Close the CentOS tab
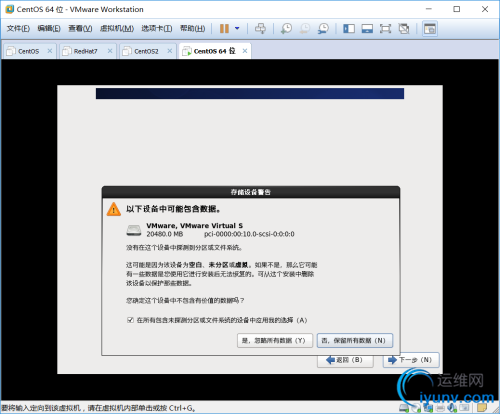 (50, 51)
